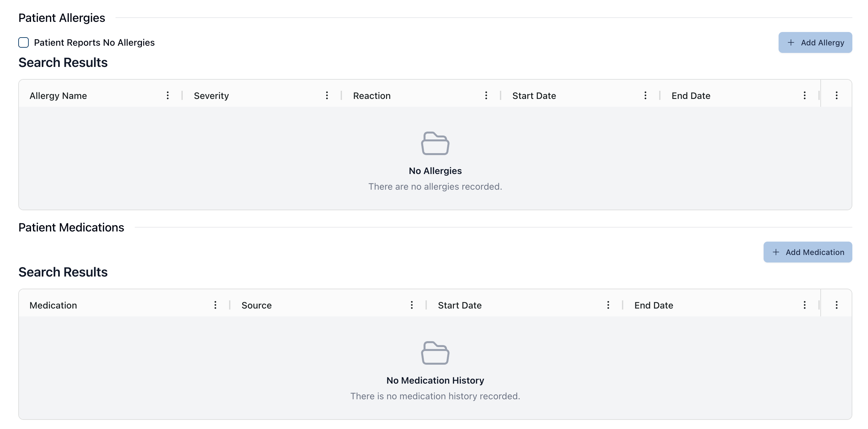Open medications table settings dots
This screenshot has height=429, width=868.
point(836,305)
